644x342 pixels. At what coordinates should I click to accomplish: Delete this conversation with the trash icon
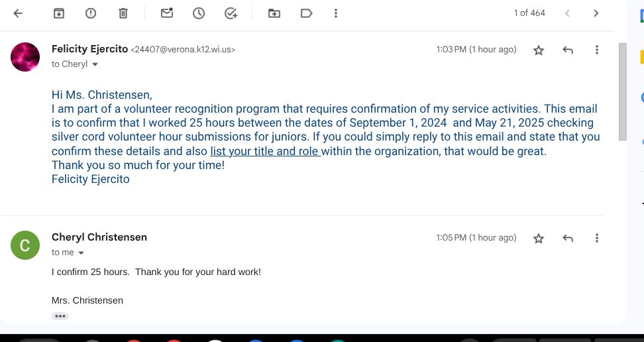(123, 13)
